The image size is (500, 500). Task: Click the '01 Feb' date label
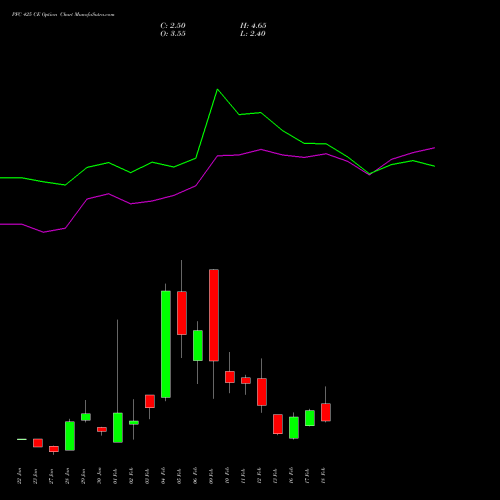115,476
